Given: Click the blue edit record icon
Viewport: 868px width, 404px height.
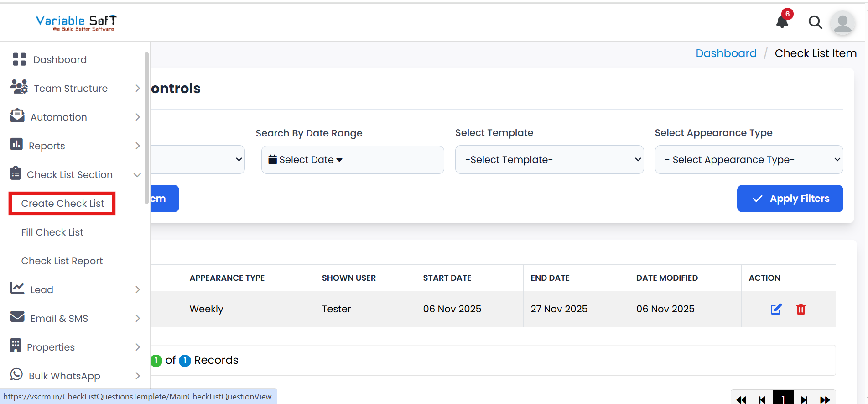Looking at the screenshot, I should click(776, 309).
